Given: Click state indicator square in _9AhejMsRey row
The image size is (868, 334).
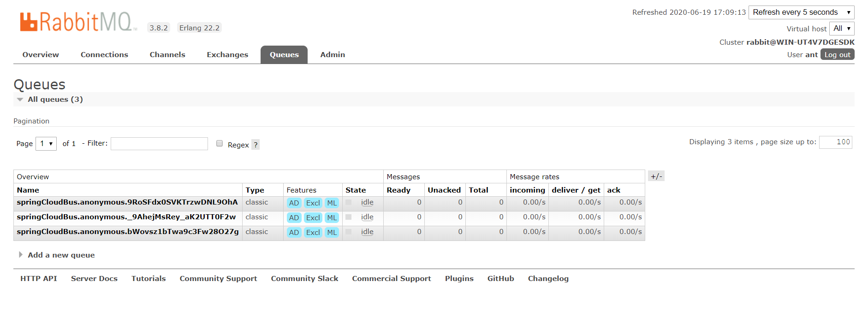Looking at the screenshot, I should (x=349, y=217).
